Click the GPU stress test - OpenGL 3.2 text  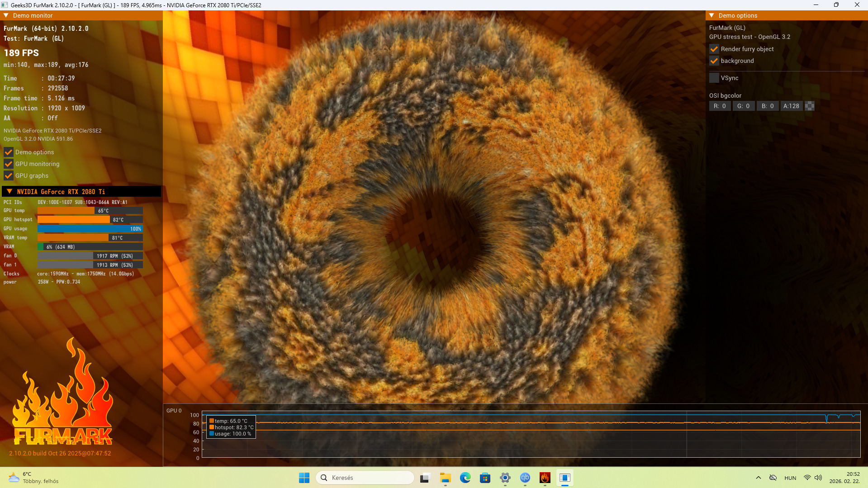click(x=750, y=37)
